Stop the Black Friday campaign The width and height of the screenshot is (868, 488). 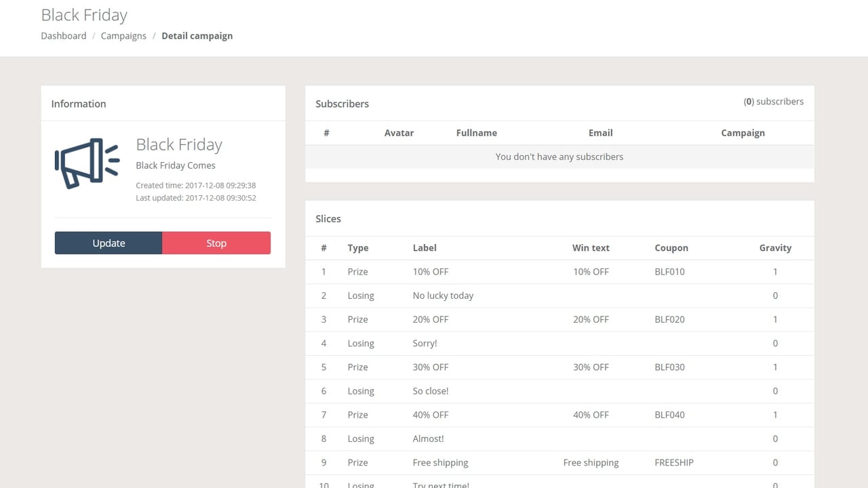(216, 243)
